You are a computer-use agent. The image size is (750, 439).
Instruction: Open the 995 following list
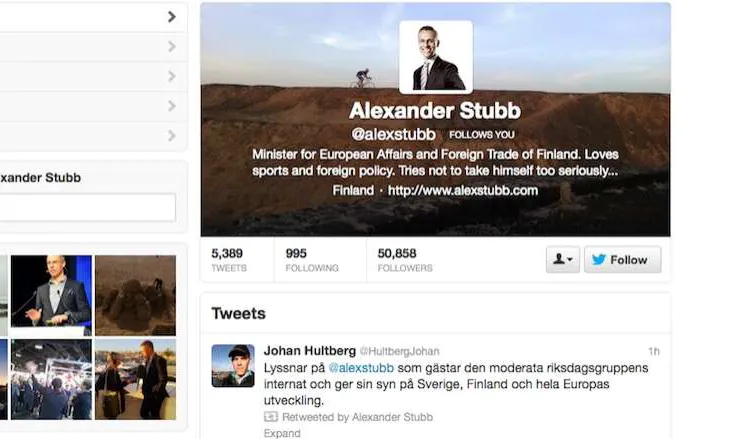pos(312,260)
